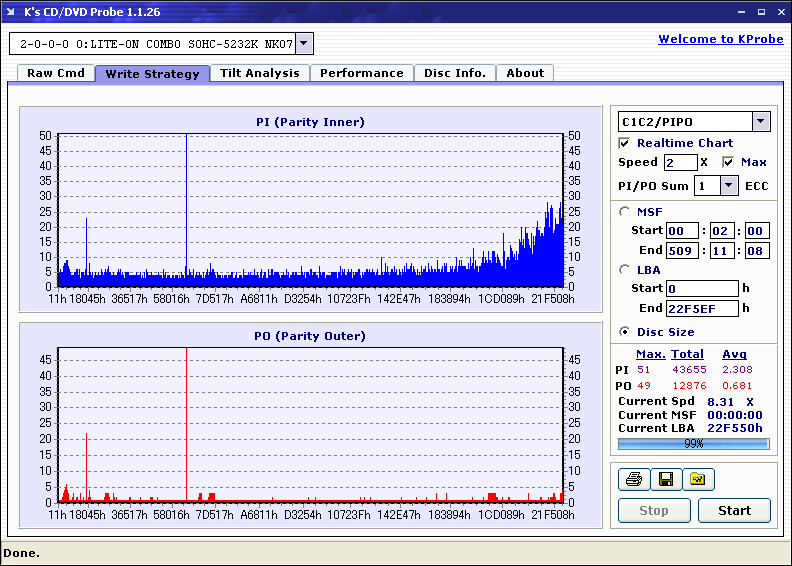
Task: Click the PO total value 12876
Action: click(x=689, y=386)
